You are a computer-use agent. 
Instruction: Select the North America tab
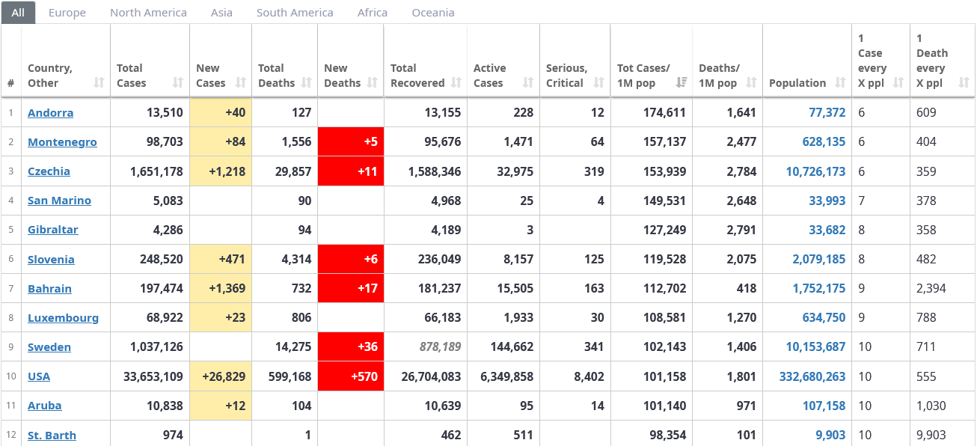click(x=148, y=13)
